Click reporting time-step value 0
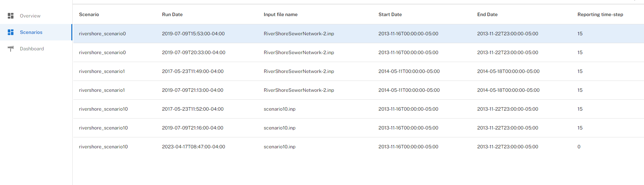 pos(579,147)
